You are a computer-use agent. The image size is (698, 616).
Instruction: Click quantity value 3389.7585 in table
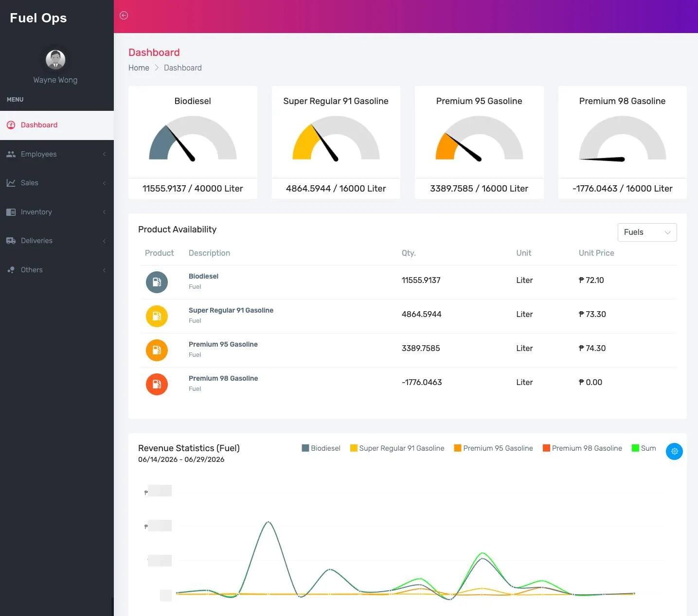(421, 348)
